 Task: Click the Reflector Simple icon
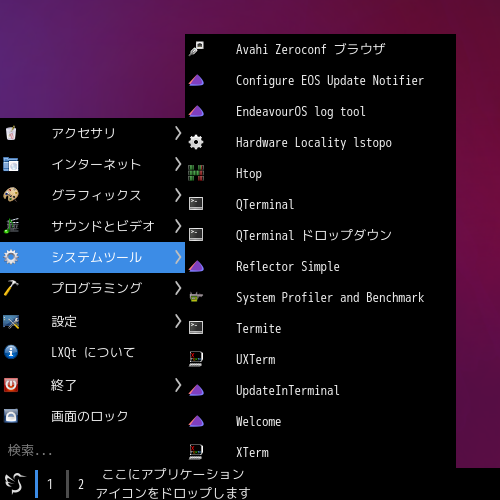196,266
